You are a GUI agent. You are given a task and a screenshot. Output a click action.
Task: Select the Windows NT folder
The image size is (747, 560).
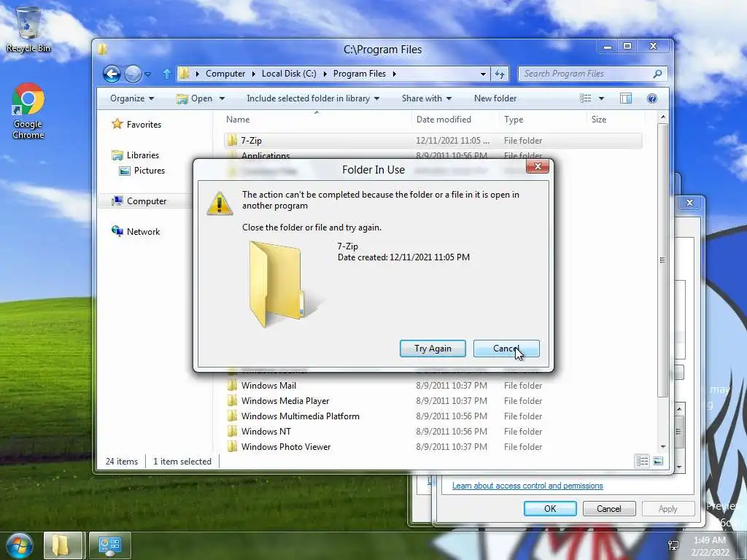[433, 432]
